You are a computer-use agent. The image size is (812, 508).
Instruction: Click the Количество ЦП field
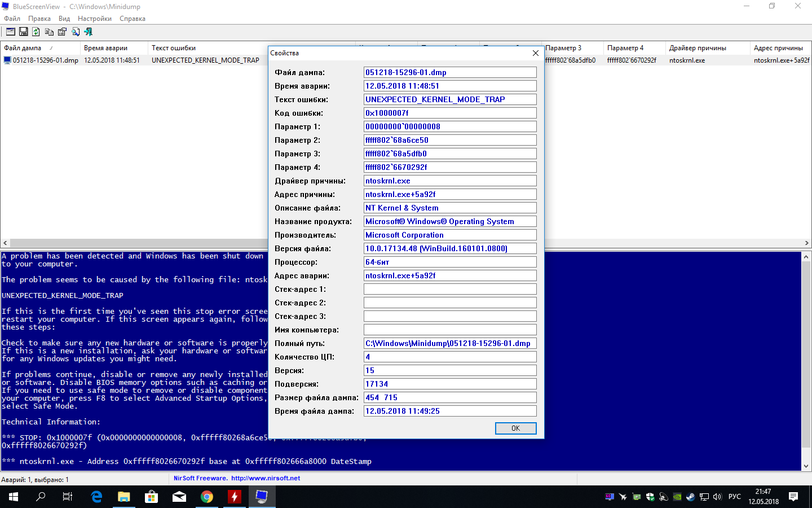450,357
